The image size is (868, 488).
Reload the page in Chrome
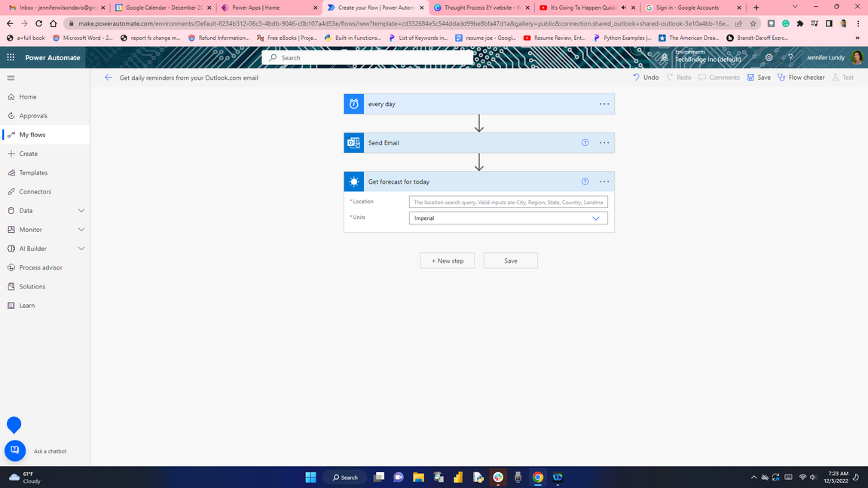38,24
